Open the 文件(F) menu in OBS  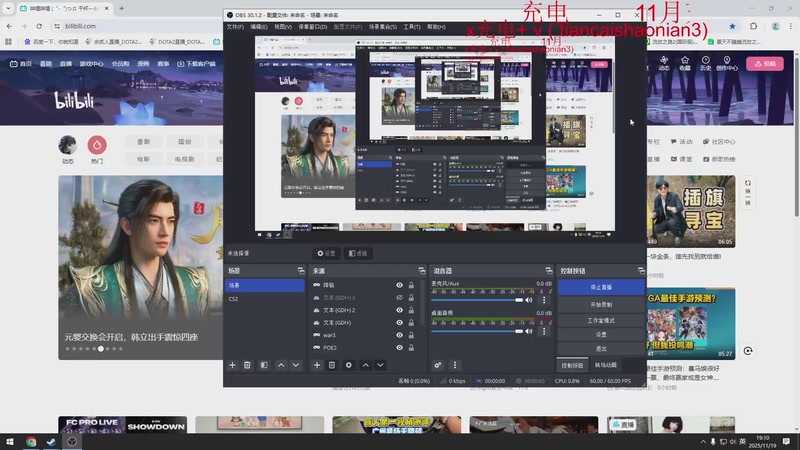click(235, 27)
